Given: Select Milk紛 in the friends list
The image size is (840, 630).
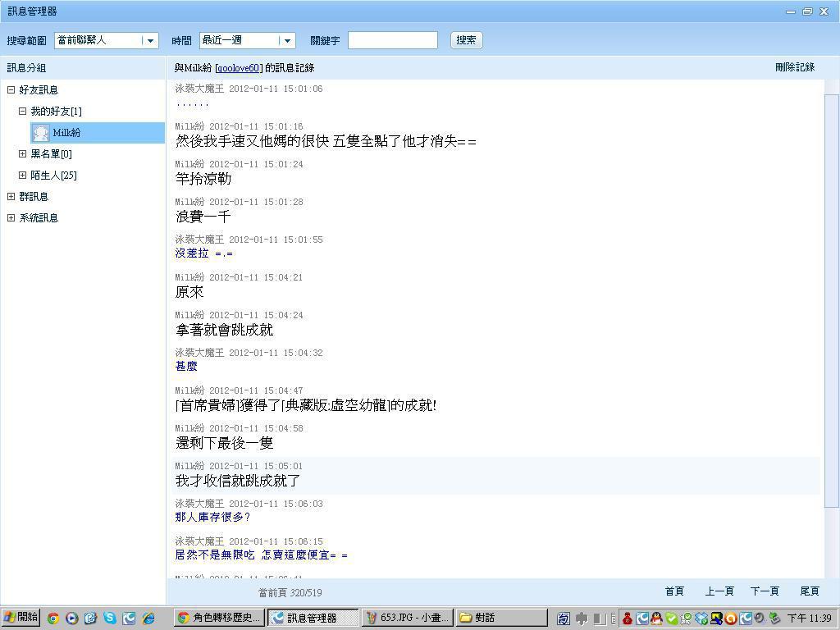Looking at the screenshot, I should (98, 132).
